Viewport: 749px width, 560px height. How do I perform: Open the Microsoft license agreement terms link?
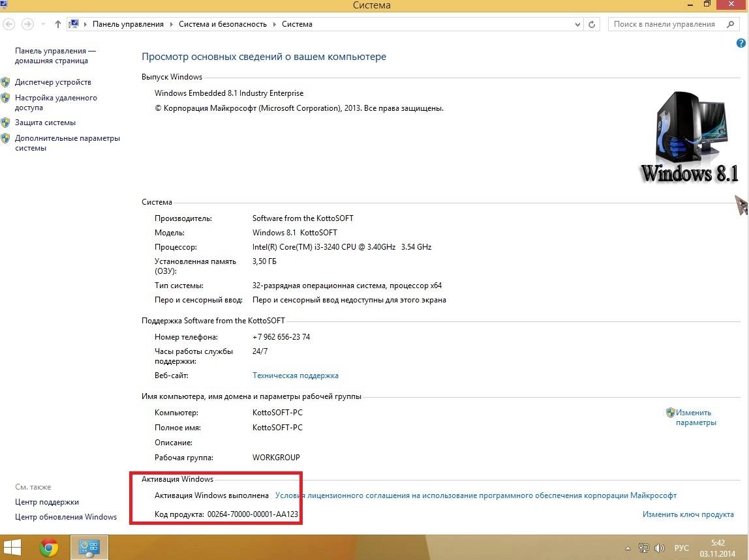pyautogui.click(x=476, y=495)
